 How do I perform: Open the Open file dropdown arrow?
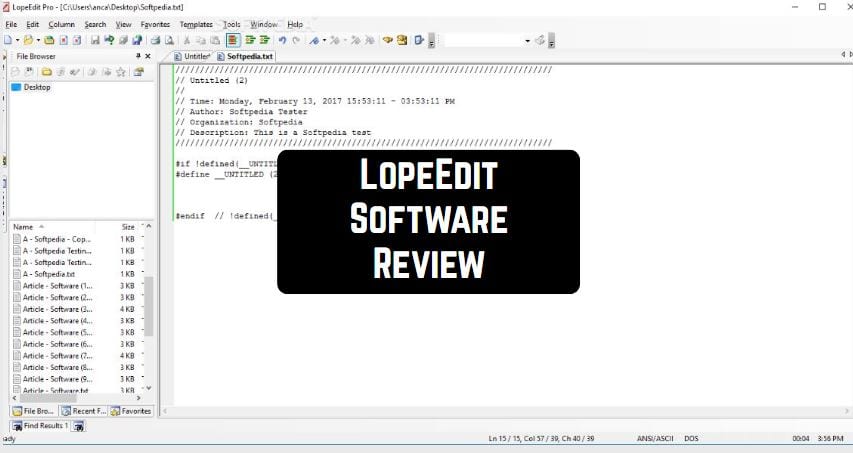(x=38, y=40)
